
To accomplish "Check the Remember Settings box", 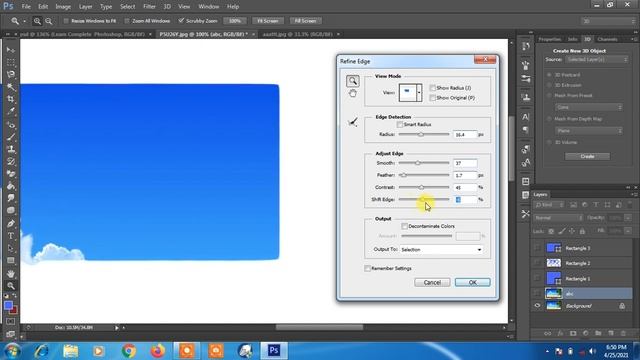I will click(367, 268).
